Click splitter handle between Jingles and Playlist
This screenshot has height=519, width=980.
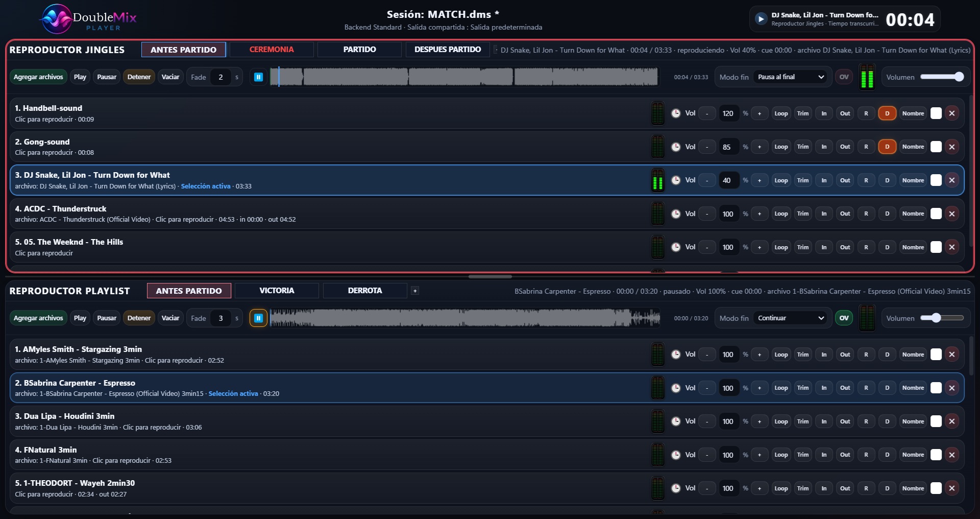pos(490,276)
